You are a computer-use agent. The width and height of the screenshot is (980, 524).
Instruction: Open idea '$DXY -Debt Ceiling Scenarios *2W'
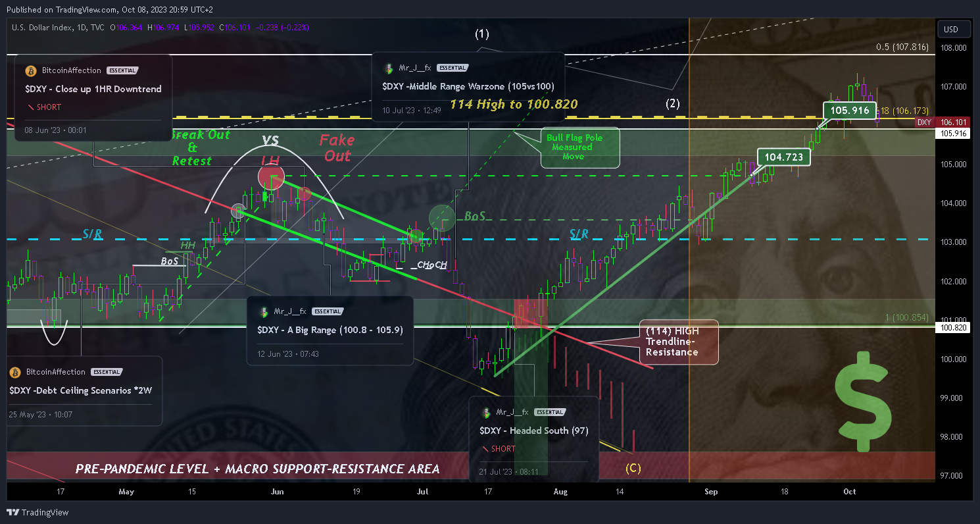(81, 390)
